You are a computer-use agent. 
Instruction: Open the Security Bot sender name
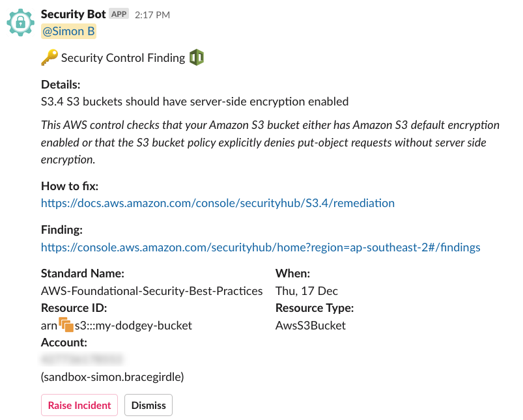click(x=74, y=14)
